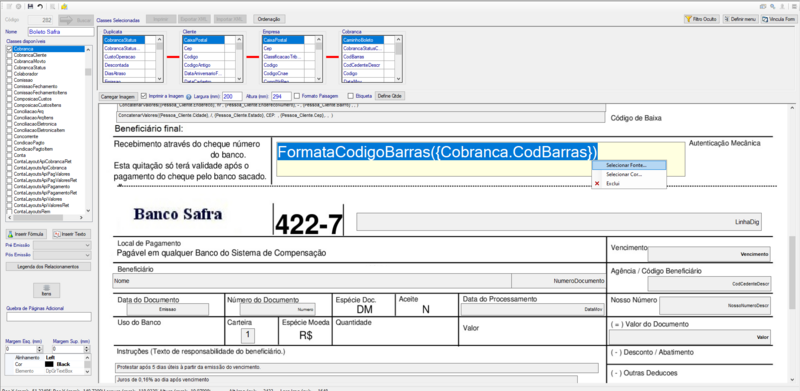Check the Colaborador class checkbox
This screenshot has height=391, width=800.
[x=9, y=74]
